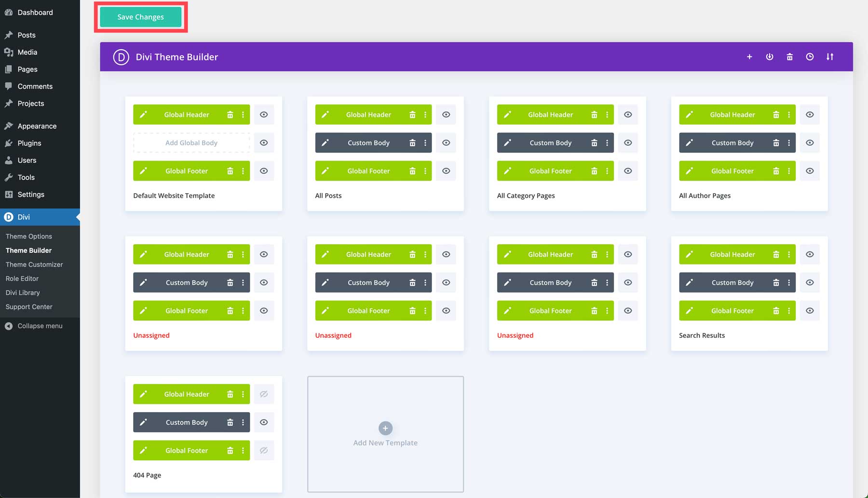The image size is (868, 498).
Task: Show the hidden Global Header on 404 Page
Action: pos(264,394)
